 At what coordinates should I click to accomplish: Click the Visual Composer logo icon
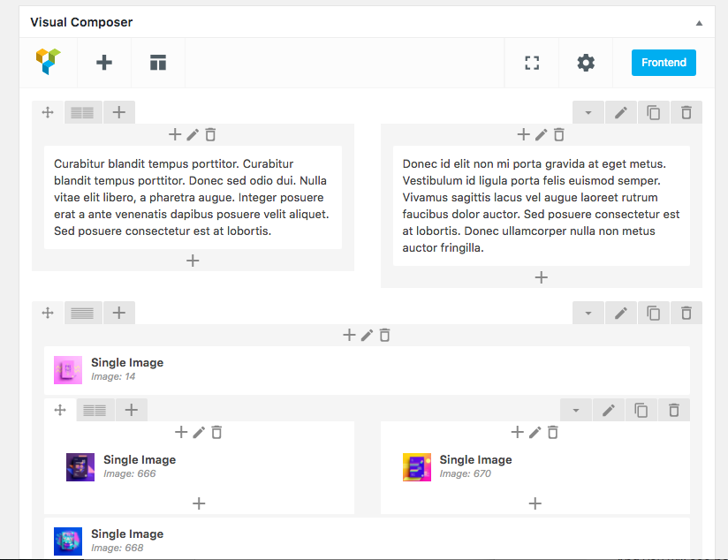point(49,62)
